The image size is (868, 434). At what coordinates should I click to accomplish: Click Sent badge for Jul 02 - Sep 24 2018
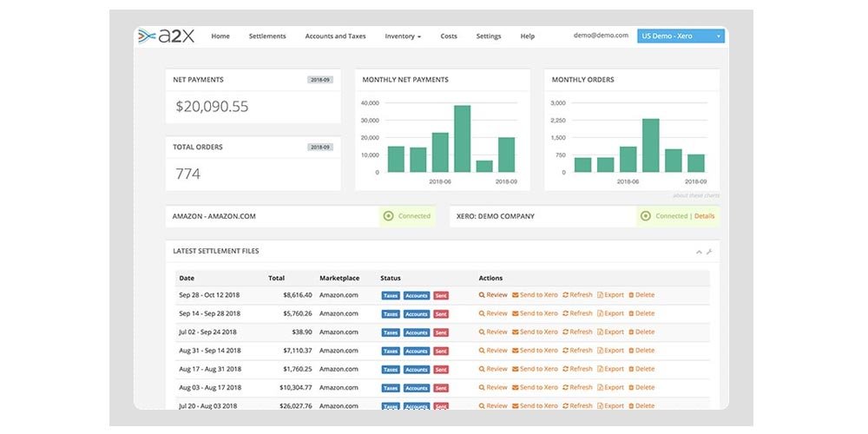coord(441,332)
